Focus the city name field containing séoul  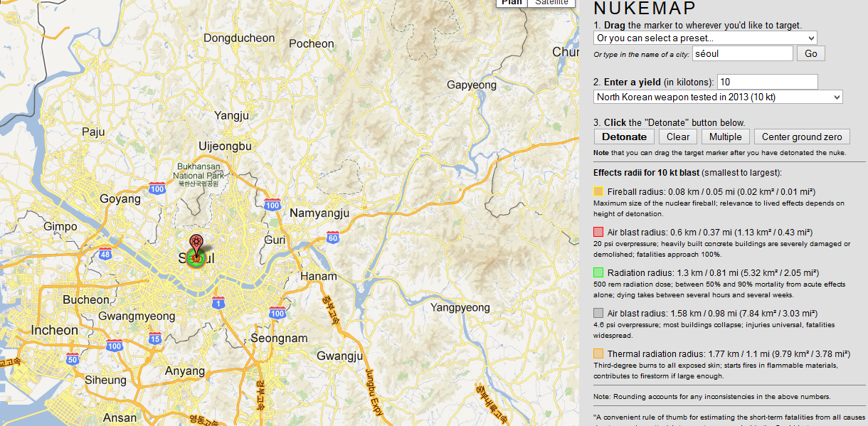741,53
